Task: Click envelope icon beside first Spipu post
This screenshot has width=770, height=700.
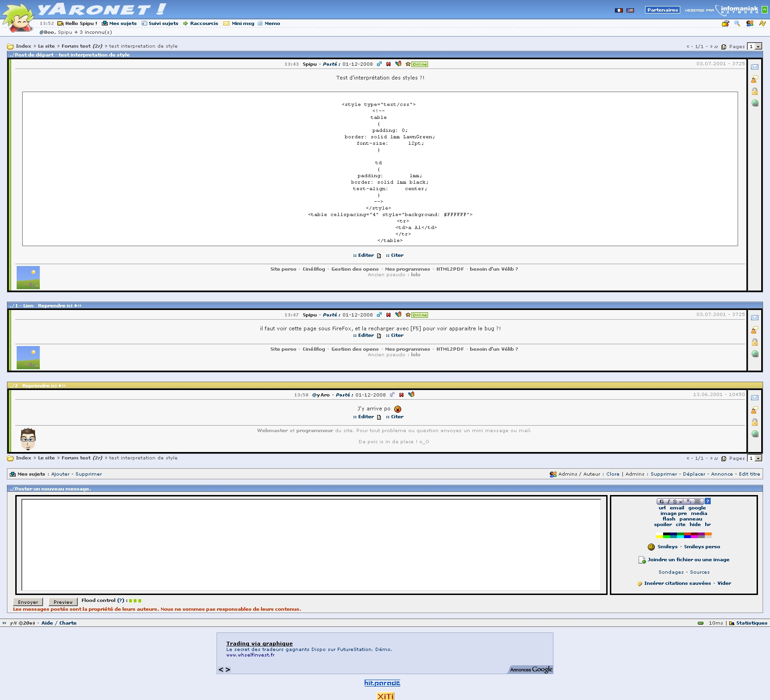Action: 755,67
